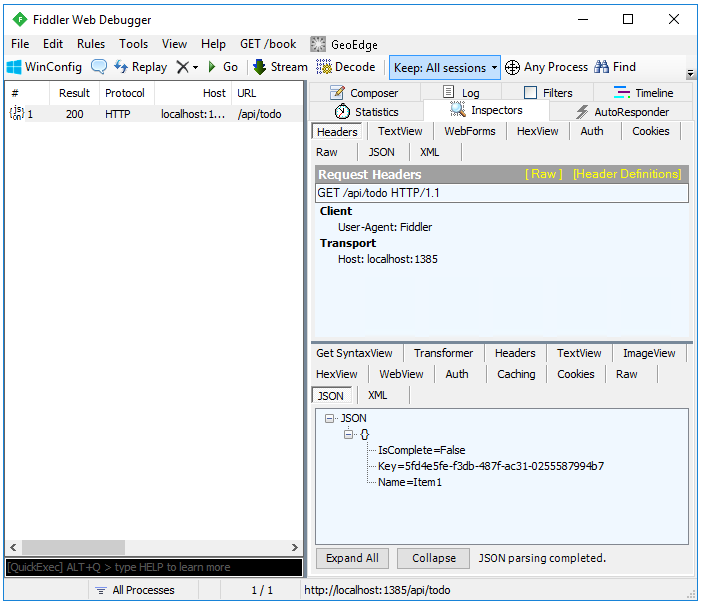Collapse the JSON root tree node
703x606 pixels.
coord(330,418)
